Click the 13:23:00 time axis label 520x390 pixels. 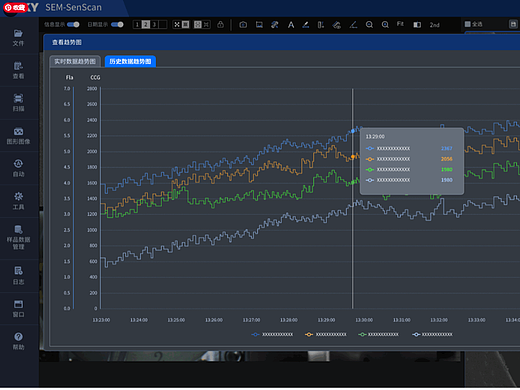101,320
